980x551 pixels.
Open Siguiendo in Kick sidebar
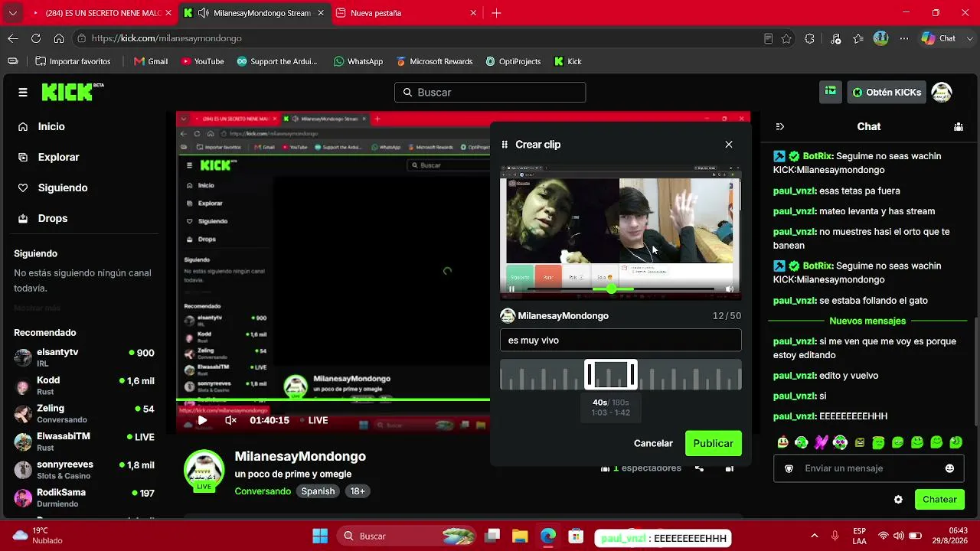tap(53, 187)
